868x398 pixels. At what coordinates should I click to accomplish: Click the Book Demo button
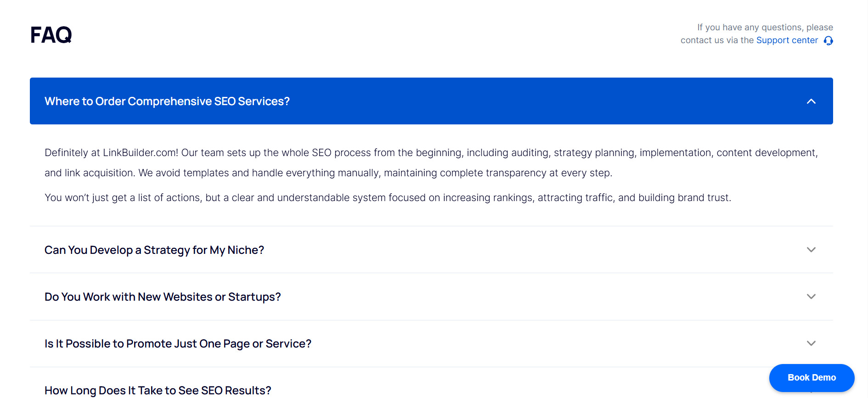(812, 378)
